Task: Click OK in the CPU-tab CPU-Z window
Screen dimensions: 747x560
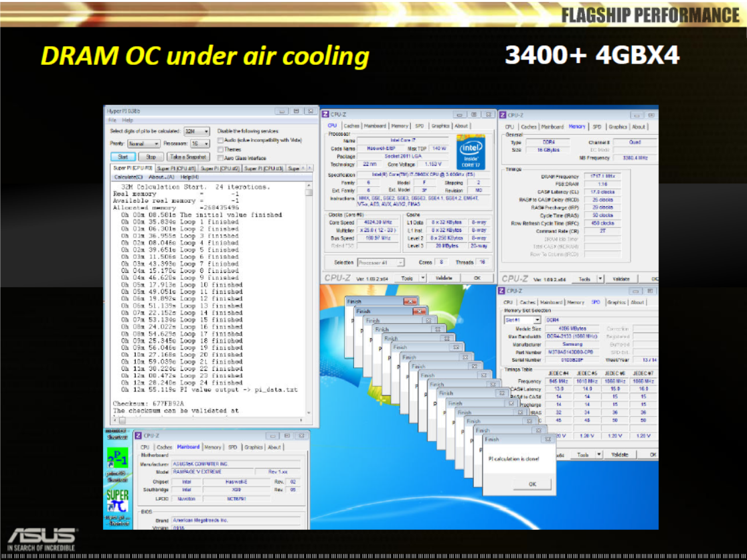Action: (477, 278)
